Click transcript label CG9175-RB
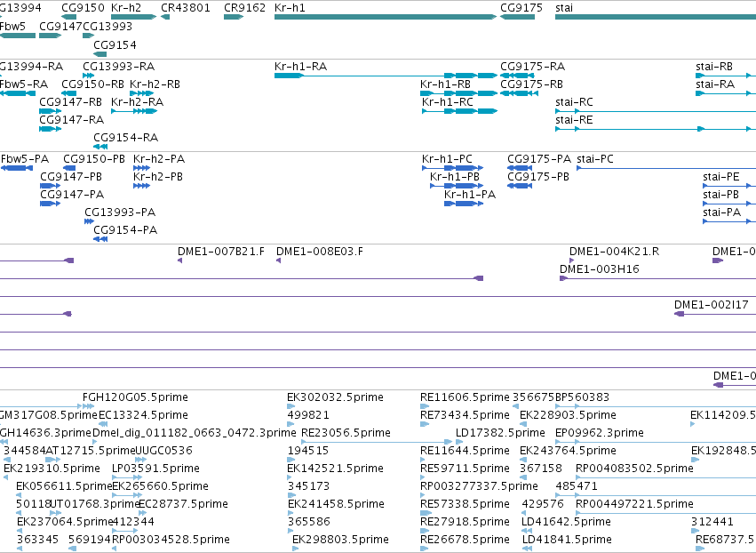Image resolution: width=756 pixels, height=553 pixels. 531,84
